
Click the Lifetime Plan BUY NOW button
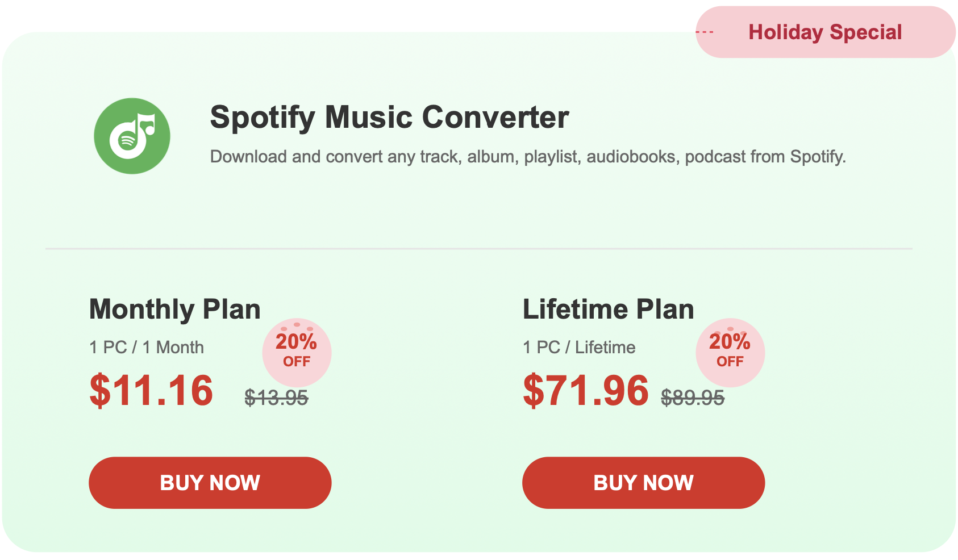644,483
